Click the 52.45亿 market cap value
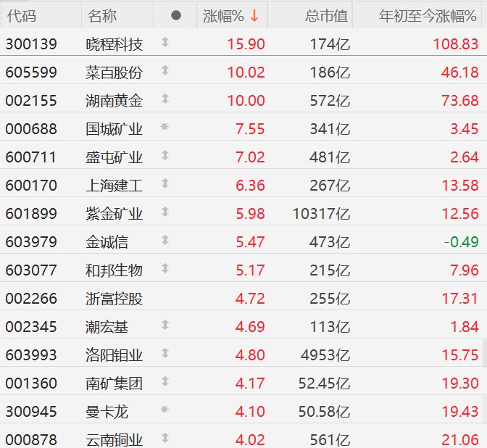487x448 pixels. (x=324, y=383)
